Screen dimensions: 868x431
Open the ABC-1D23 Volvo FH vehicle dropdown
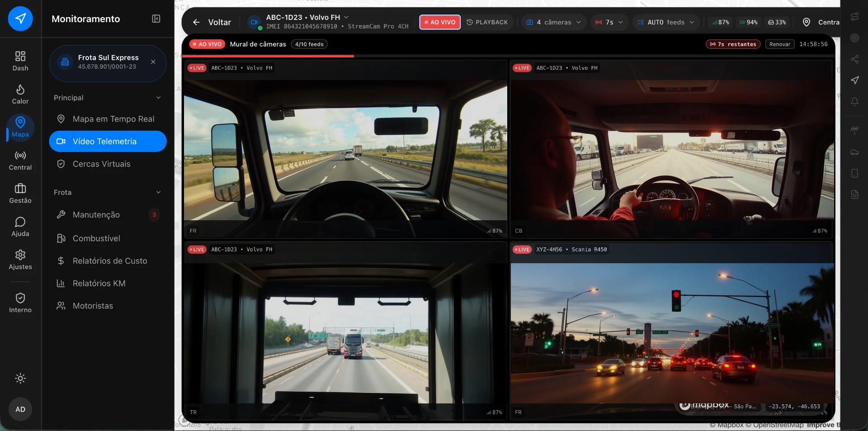tap(307, 17)
